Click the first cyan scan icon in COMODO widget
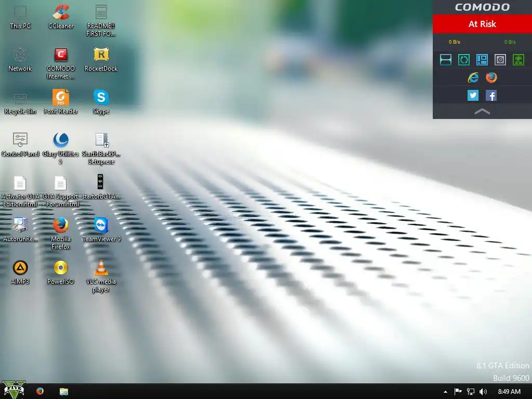 tap(445, 60)
